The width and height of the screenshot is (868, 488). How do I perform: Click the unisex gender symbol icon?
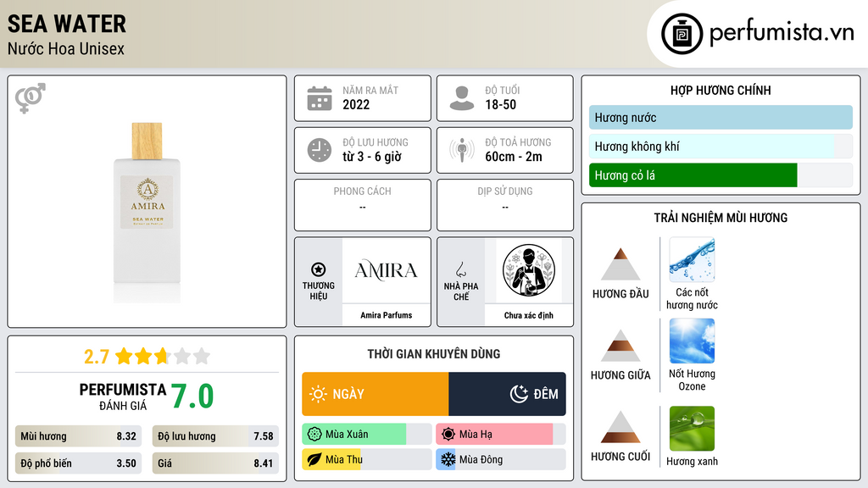click(31, 98)
